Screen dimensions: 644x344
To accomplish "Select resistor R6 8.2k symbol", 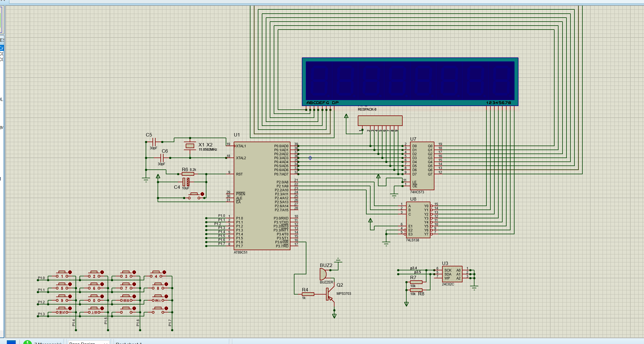I will point(188,174).
